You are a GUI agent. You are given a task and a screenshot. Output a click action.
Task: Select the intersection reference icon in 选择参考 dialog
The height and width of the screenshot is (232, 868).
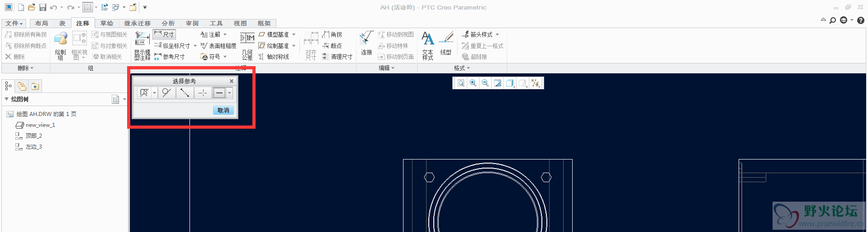point(203,93)
